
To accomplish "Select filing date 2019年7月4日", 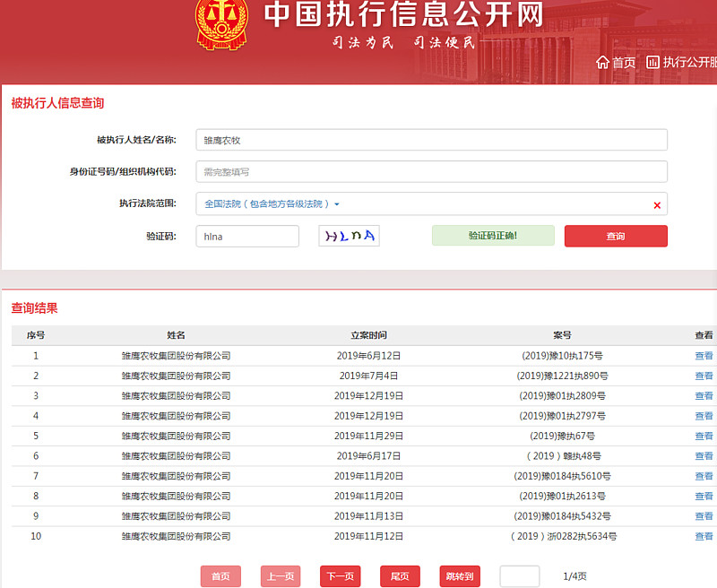I will click(x=368, y=376).
